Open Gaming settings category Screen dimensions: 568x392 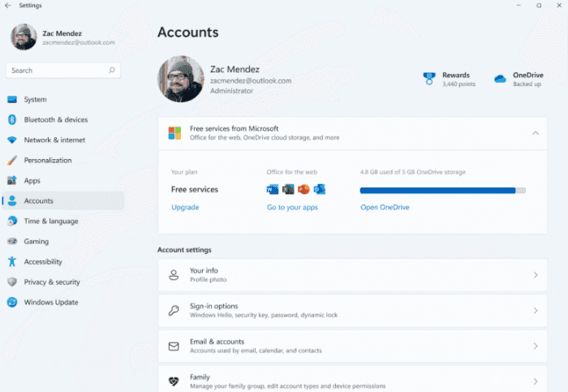tap(63, 241)
